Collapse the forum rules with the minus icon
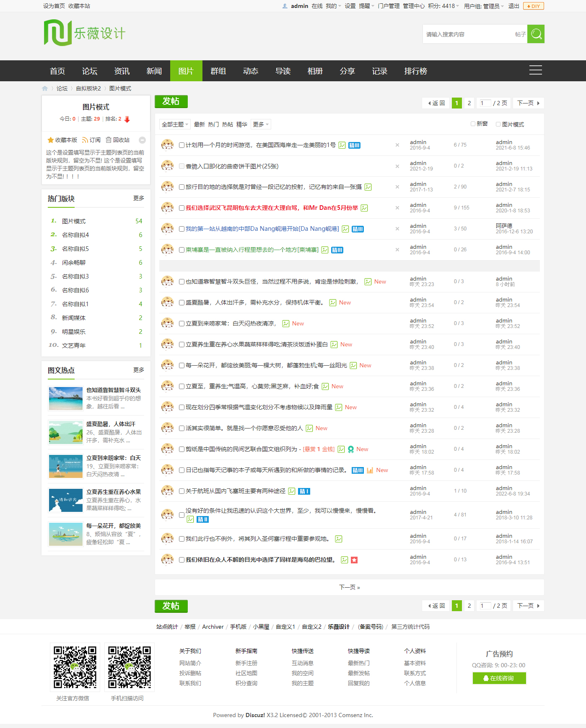The width and height of the screenshot is (586, 728). 142,140
